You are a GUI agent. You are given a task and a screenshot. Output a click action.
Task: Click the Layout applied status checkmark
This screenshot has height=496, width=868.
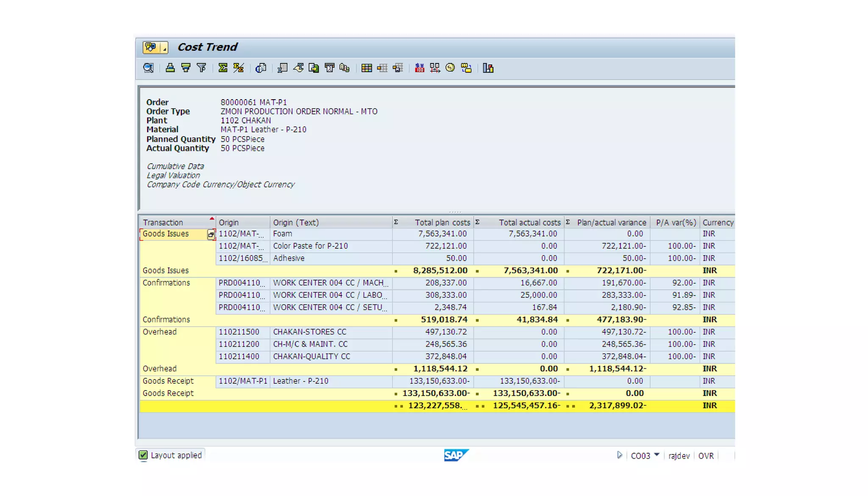[143, 455]
